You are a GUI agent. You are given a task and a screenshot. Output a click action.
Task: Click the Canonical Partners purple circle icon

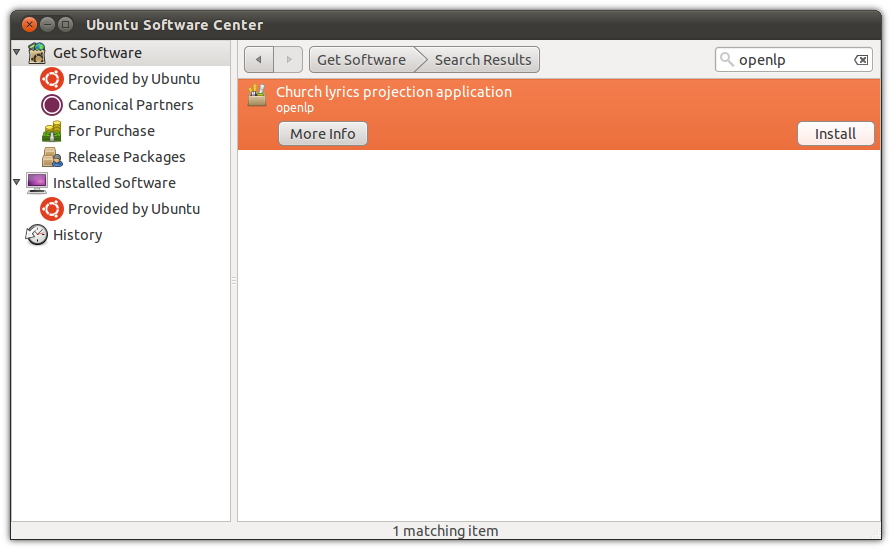point(52,105)
